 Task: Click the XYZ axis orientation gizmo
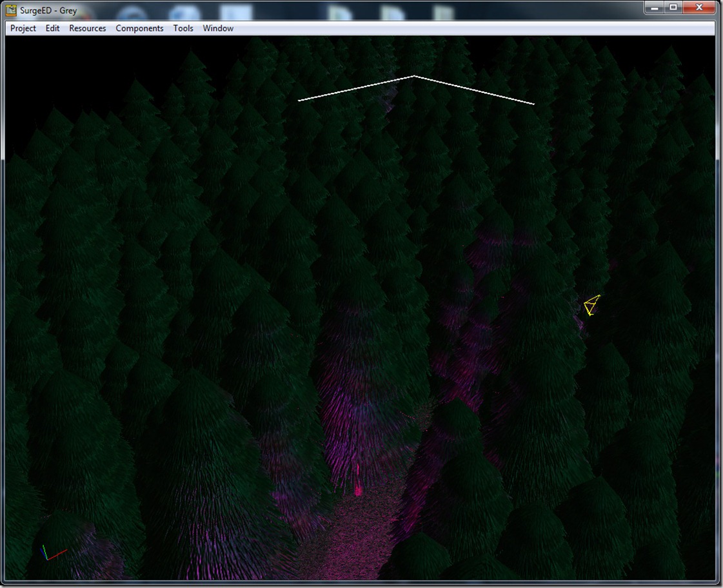pyautogui.click(x=54, y=552)
